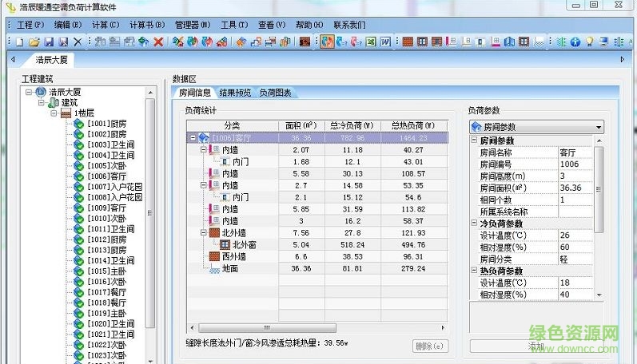637x364 pixels.
Task: Click the building tree vertical scrollbar thumb
Action: pos(150,213)
